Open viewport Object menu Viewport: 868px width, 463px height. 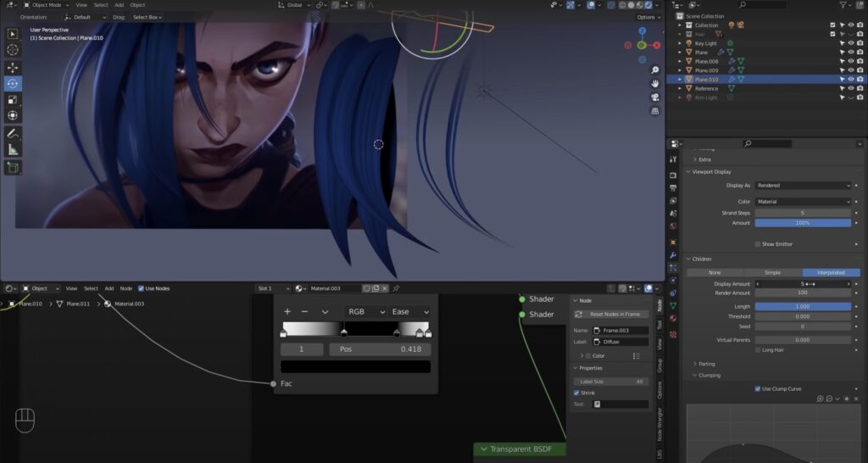pos(137,5)
